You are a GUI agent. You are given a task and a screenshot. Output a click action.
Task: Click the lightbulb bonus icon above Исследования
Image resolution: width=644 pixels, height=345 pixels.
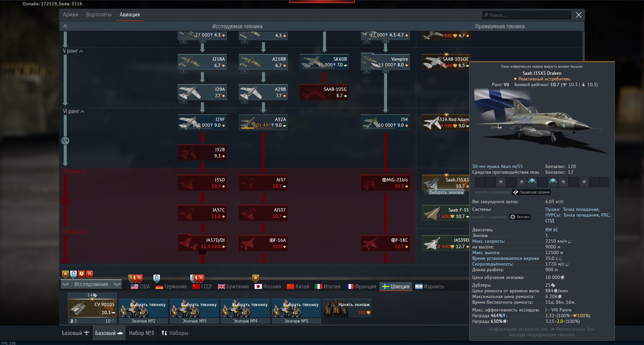point(73,274)
